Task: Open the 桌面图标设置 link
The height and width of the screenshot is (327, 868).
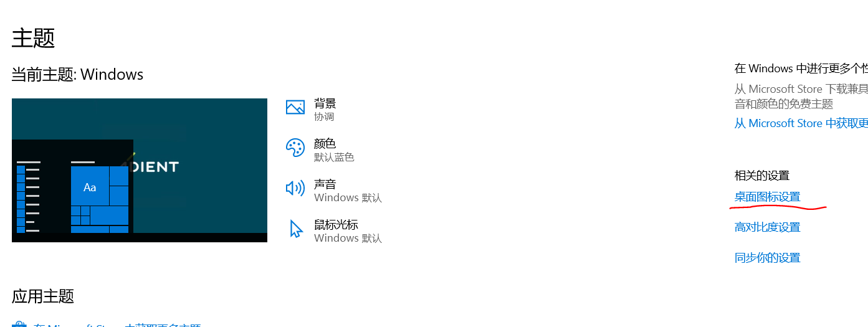Action: click(767, 197)
